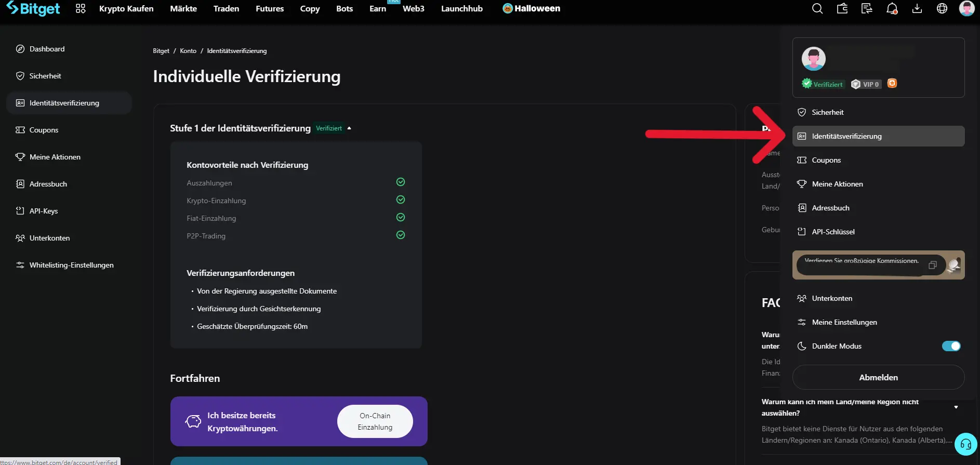The height and width of the screenshot is (465, 980).
Task: Click the On-Chain Einzahlung button
Action: 375,421
